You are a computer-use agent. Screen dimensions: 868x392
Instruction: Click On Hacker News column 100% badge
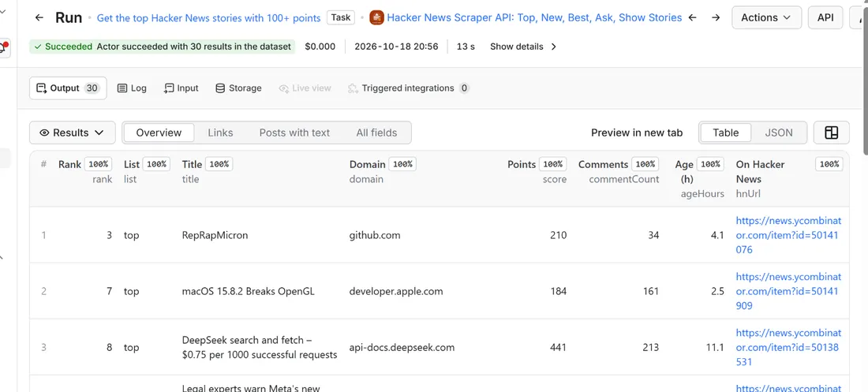829,164
